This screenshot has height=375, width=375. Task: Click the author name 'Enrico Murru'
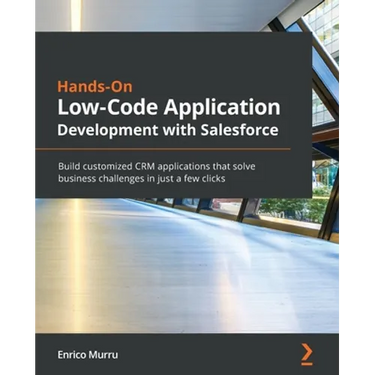[x=88, y=355]
